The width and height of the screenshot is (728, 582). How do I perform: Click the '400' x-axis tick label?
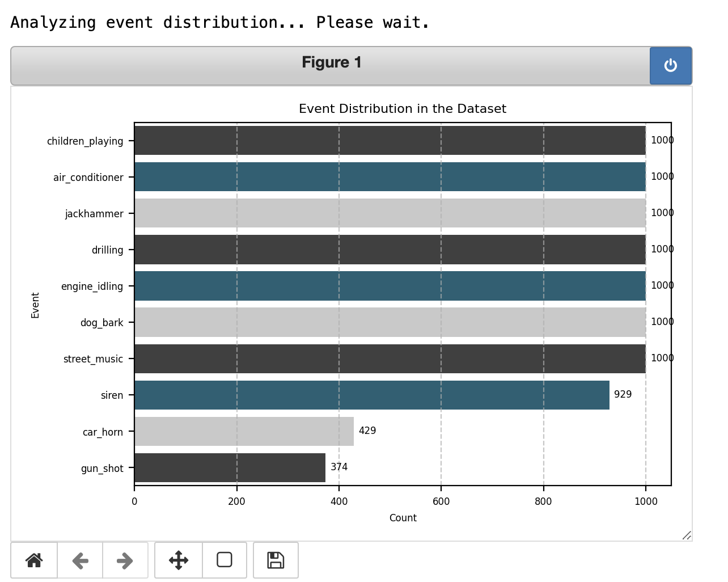pyautogui.click(x=339, y=501)
